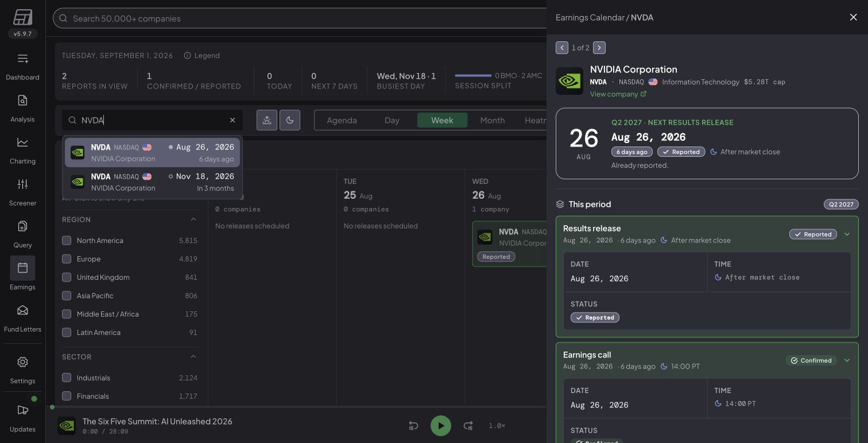Clear the NVDA calendar search field

(x=232, y=120)
